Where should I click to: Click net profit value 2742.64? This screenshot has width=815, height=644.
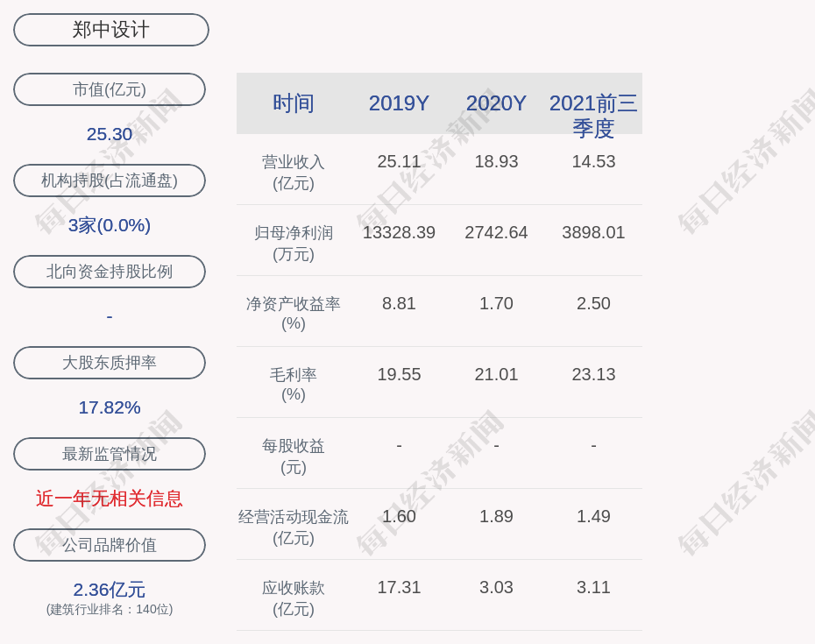(x=496, y=232)
